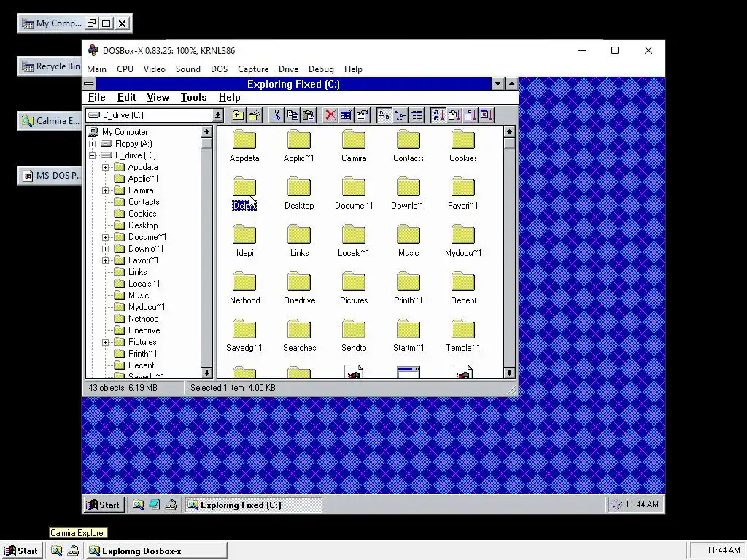747x560 pixels.
Task: Click Exploring Fixed (C:) taskbar button
Action: 253,505
